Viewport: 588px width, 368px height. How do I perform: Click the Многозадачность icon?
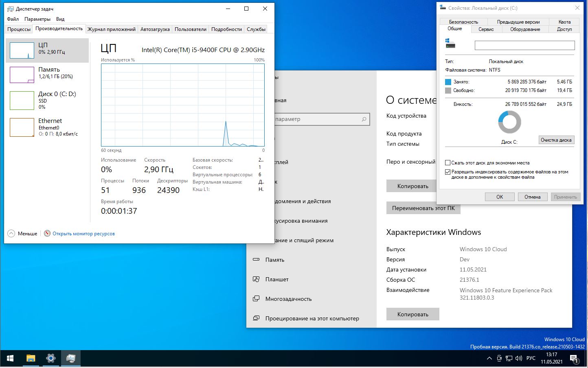click(x=256, y=298)
